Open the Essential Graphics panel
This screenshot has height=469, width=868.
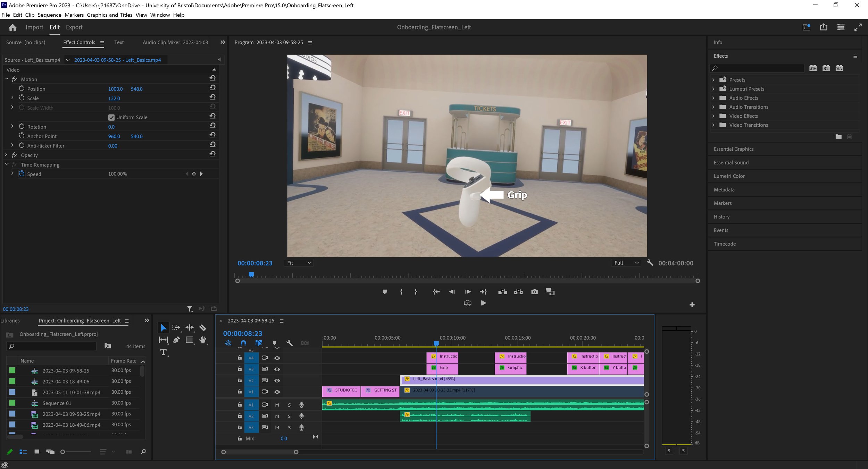[734, 149]
